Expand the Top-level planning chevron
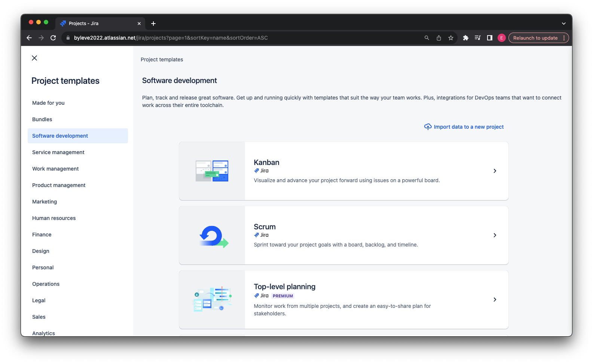 [495, 300]
